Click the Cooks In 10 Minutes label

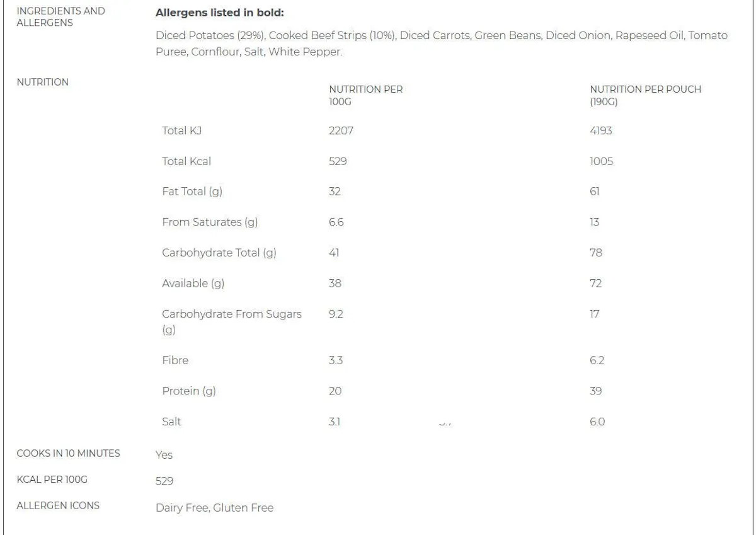(x=68, y=454)
